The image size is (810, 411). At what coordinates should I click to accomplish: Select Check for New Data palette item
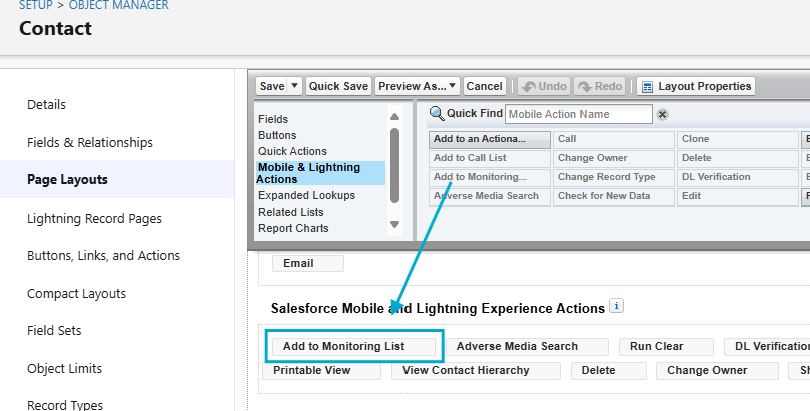tap(614, 197)
